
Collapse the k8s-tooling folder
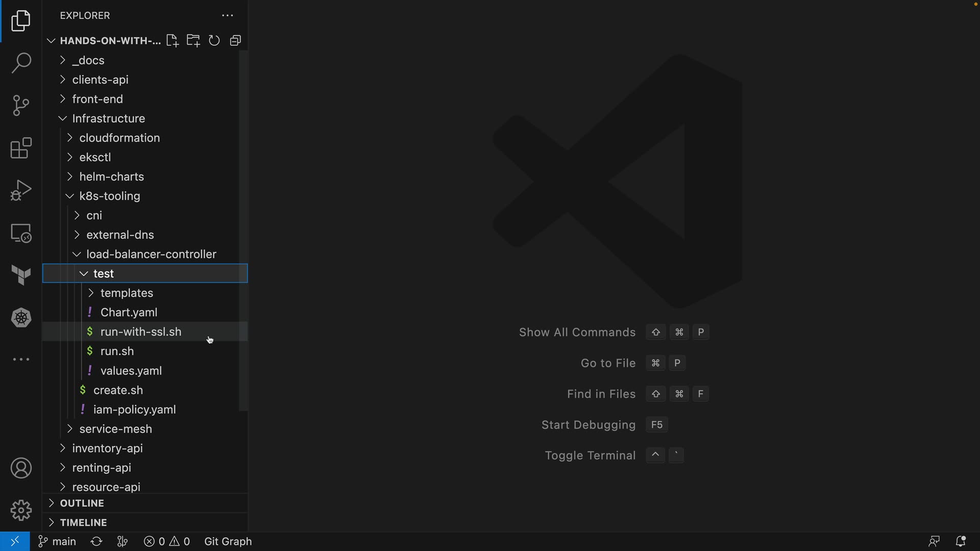click(x=109, y=196)
